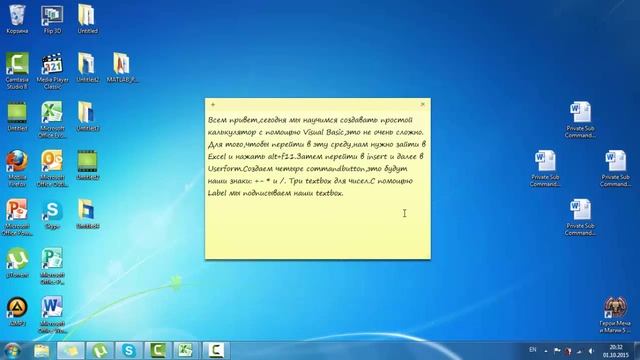Open the Action Center flag tray icon
Image resolution: width=640 pixels, height=360 pixels.
(557, 351)
